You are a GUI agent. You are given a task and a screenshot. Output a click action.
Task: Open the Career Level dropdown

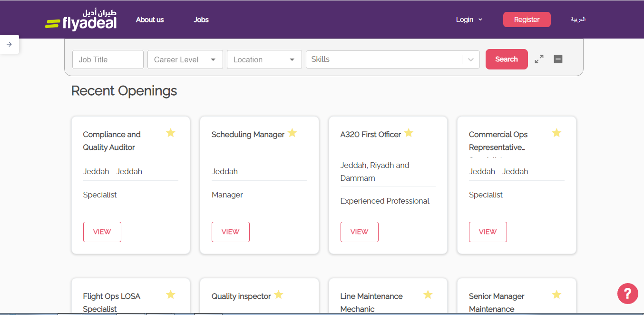click(185, 59)
